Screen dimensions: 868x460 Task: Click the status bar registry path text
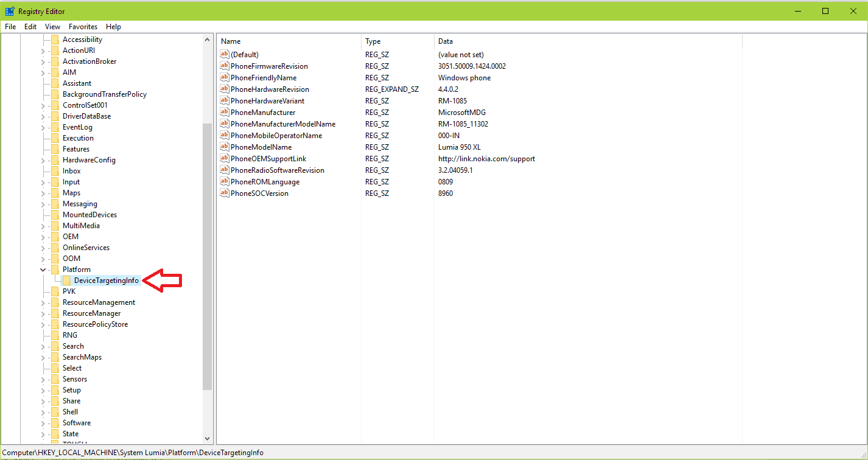[x=133, y=453]
